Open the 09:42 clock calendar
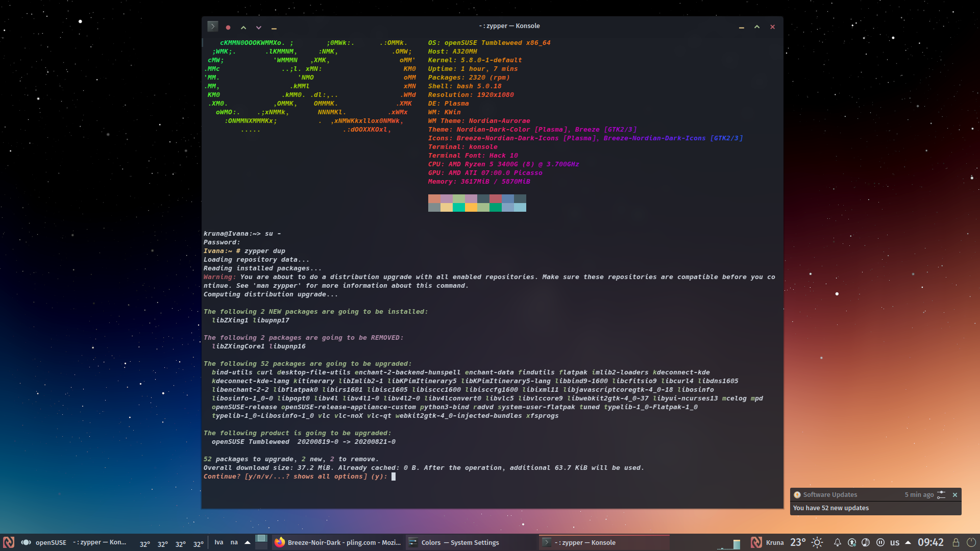 (x=930, y=542)
